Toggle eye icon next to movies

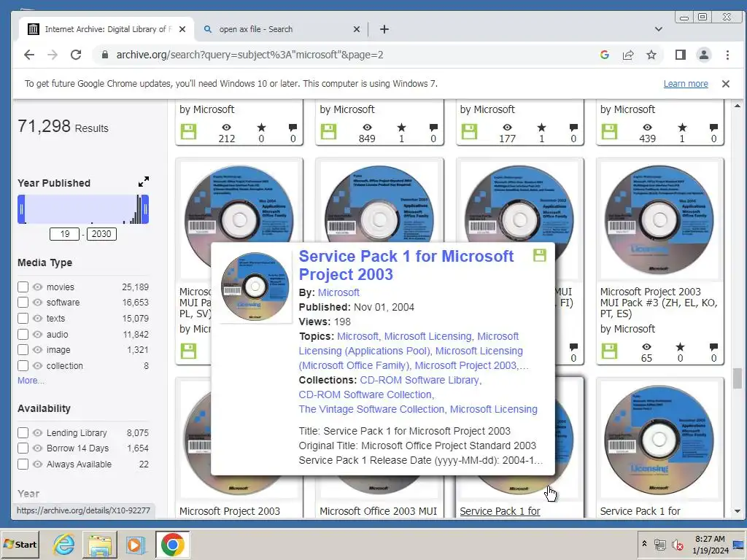coord(38,287)
